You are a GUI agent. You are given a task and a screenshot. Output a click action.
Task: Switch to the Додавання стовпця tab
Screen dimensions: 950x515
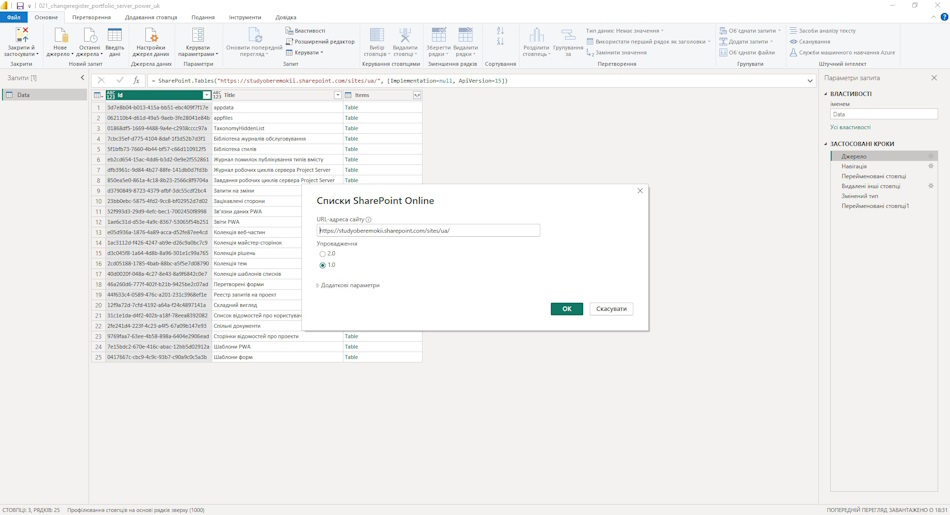click(x=151, y=18)
